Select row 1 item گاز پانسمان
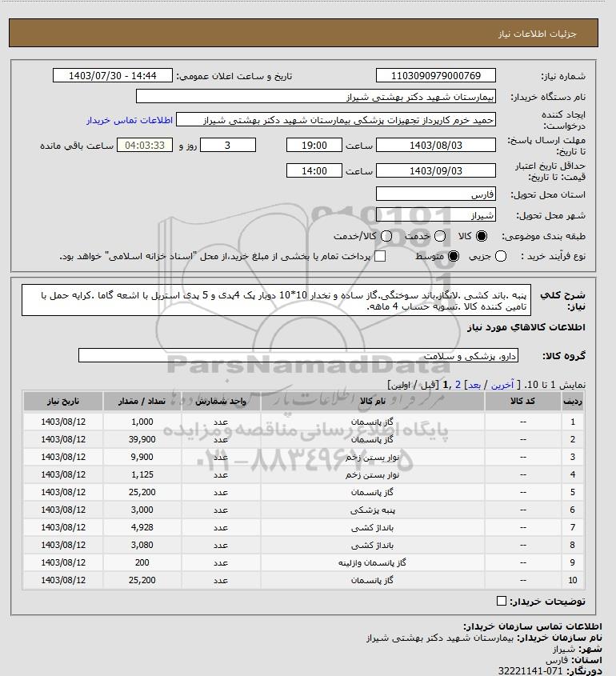The height and width of the screenshot is (676, 616). point(372,422)
